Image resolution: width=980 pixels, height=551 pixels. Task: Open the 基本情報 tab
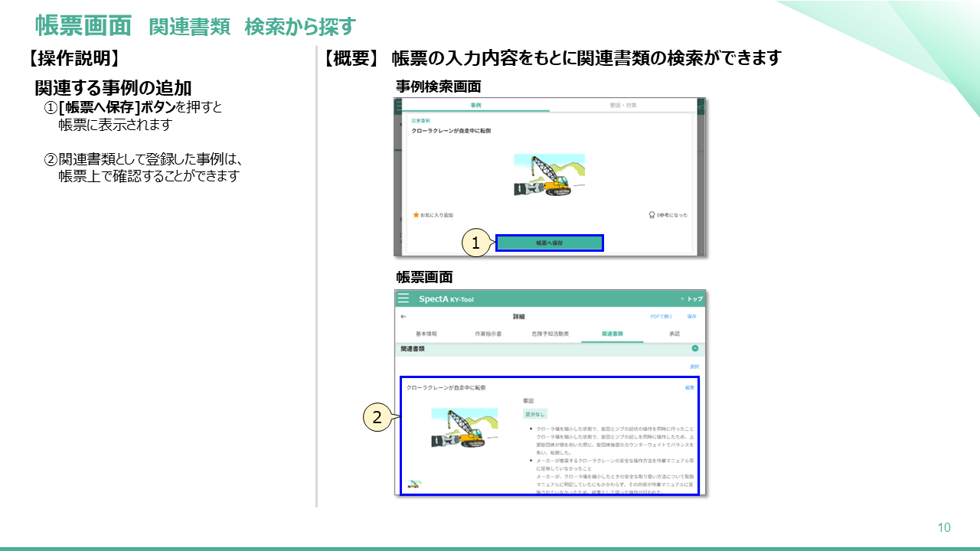[426, 334]
